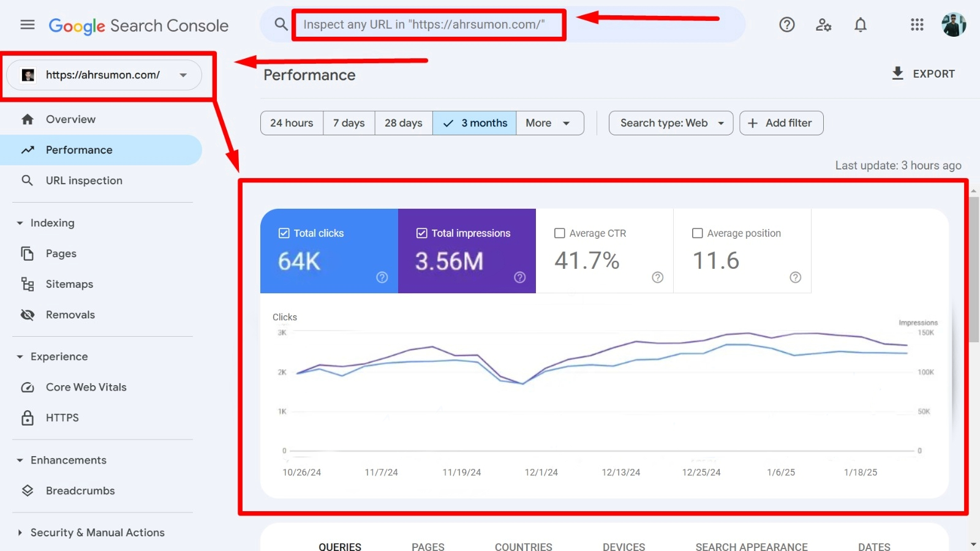Click the Sitemaps tree icon
The width and height of the screenshot is (980, 551).
pos(28,284)
